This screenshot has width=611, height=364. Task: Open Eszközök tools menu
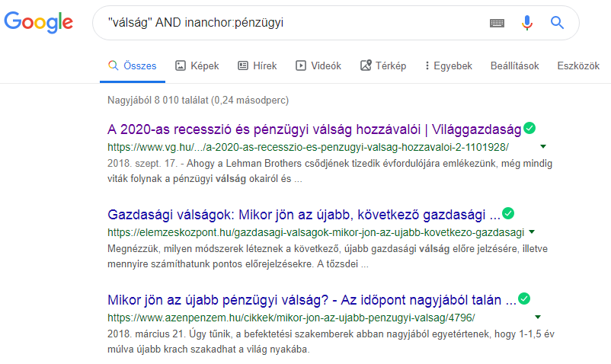click(578, 65)
